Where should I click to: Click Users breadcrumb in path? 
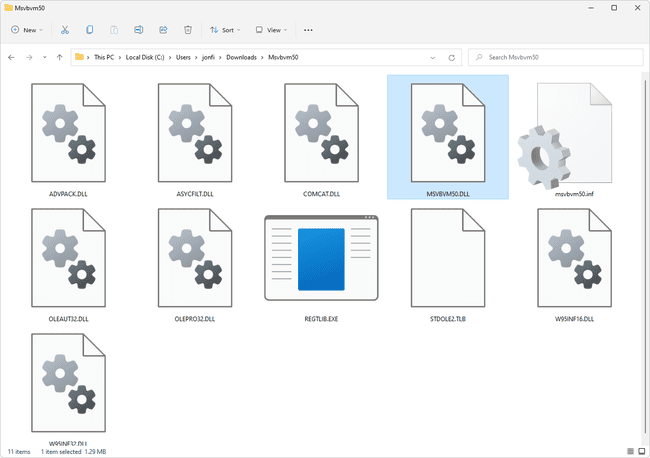183,57
